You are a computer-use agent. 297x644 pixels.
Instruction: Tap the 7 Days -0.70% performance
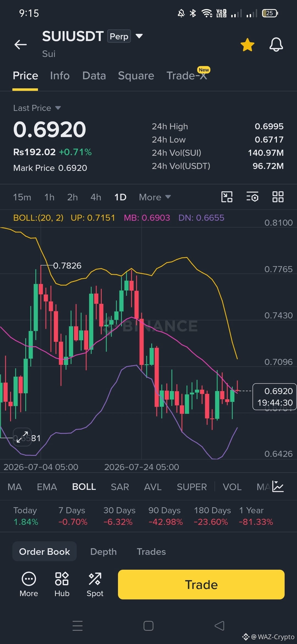(73, 516)
